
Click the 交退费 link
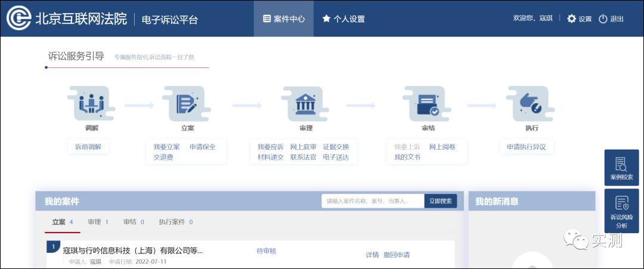pyautogui.click(x=163, y=157)
